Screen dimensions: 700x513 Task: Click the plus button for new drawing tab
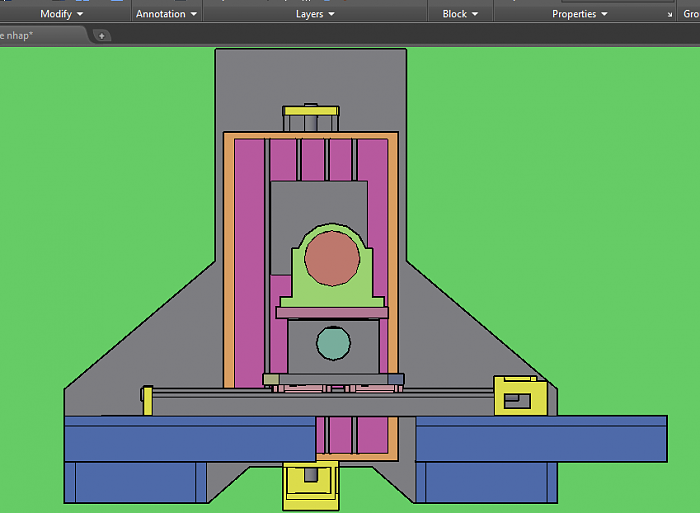[101, 35]
